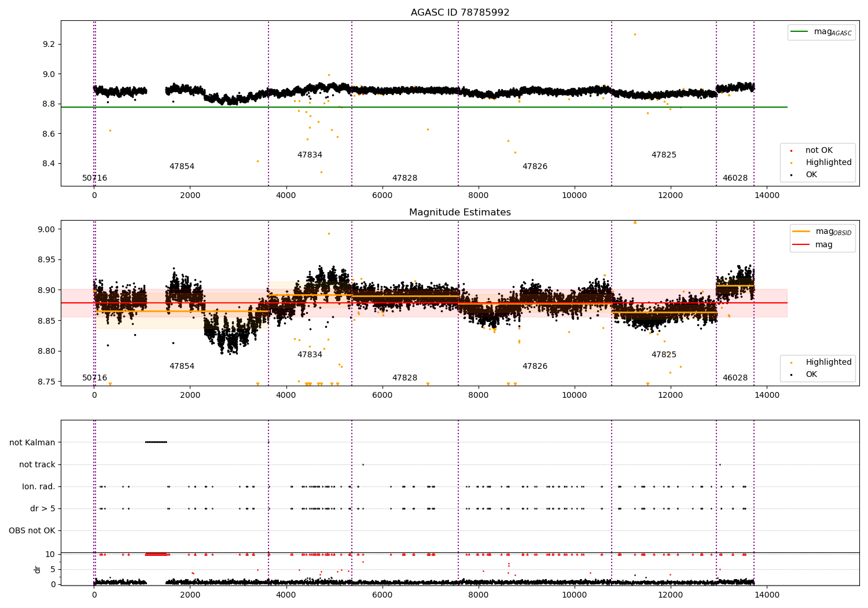Select the green mag AGASC legend entry
868x608 pixels.
[821, 32]
